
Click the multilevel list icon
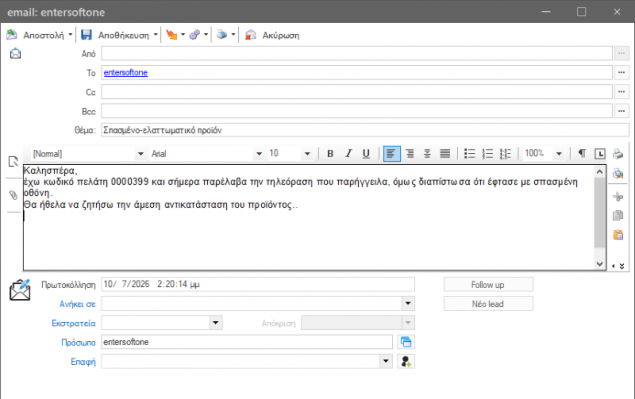coord(505,154)
